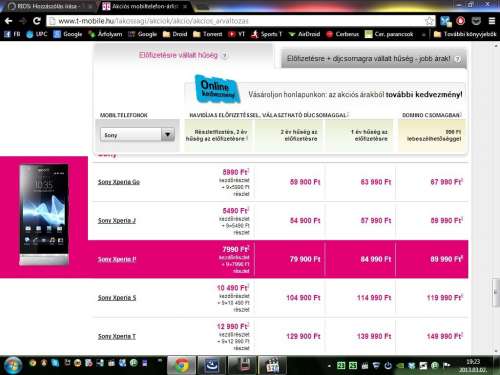Open the Chrome hamburger menu
The image size is (500, 375).
pyautogui.click(x=492, y=21)
